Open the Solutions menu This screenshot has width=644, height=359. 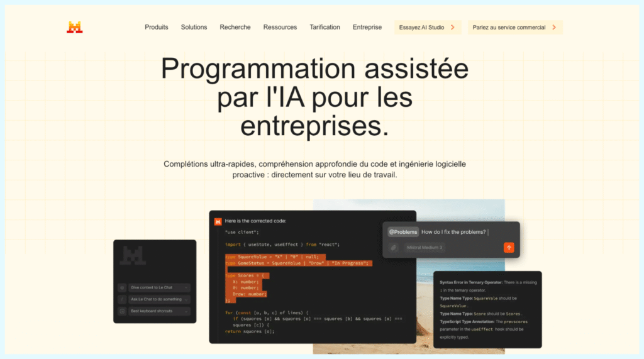coord(194,27)
